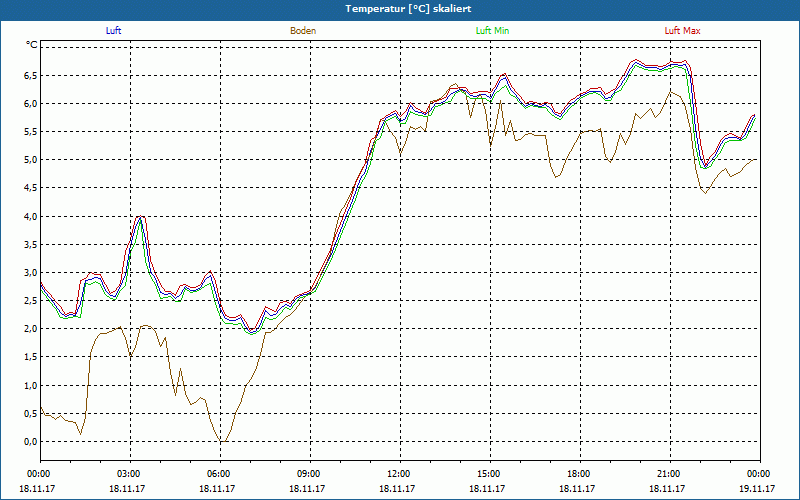Click the 3,0 y-axis value
Image resolution: width=800 pixels, height=500 pixels.
pyautogui.click(x=31, y=272)
